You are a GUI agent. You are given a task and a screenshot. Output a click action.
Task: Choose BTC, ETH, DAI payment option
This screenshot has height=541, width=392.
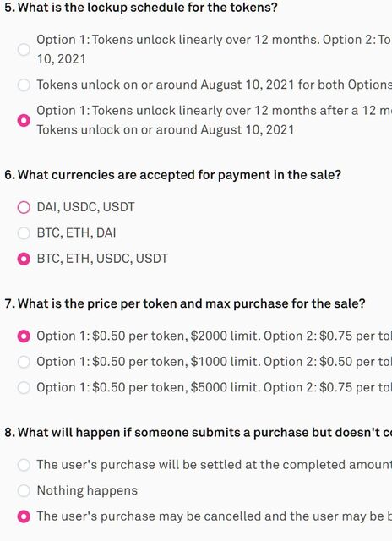tap(24, 233)
